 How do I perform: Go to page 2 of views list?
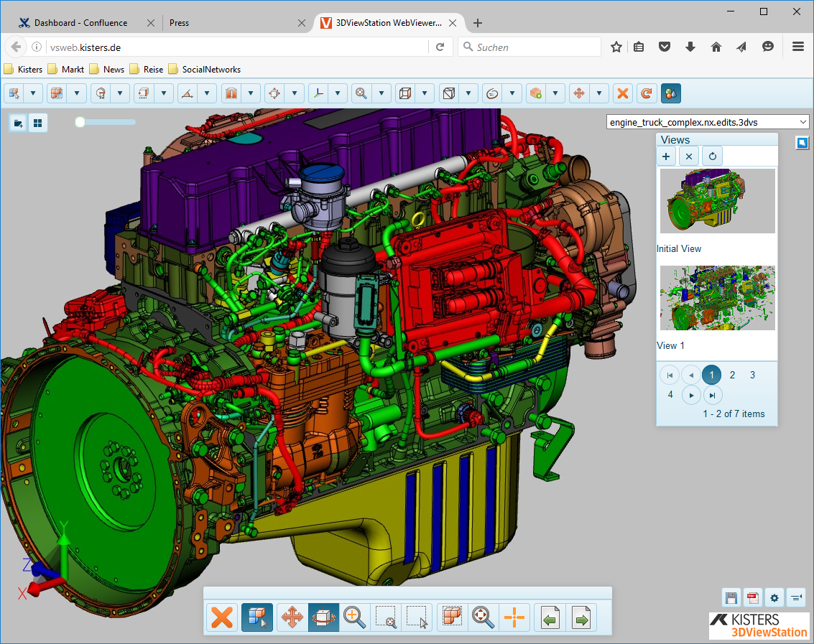(x=732, y=375)
